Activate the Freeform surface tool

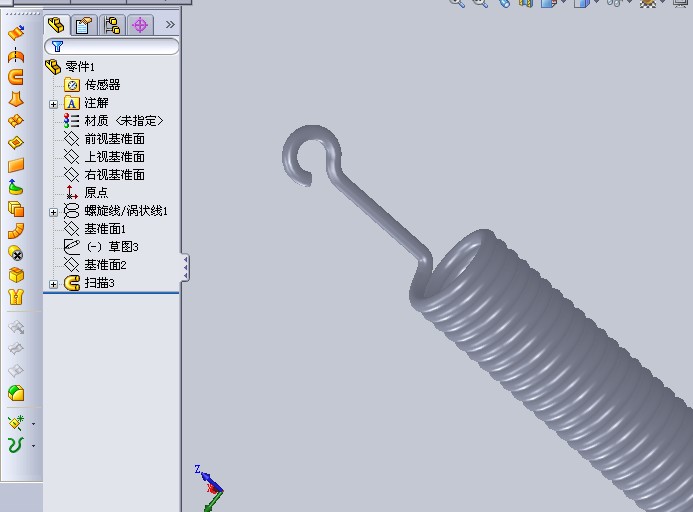[16, 187]
